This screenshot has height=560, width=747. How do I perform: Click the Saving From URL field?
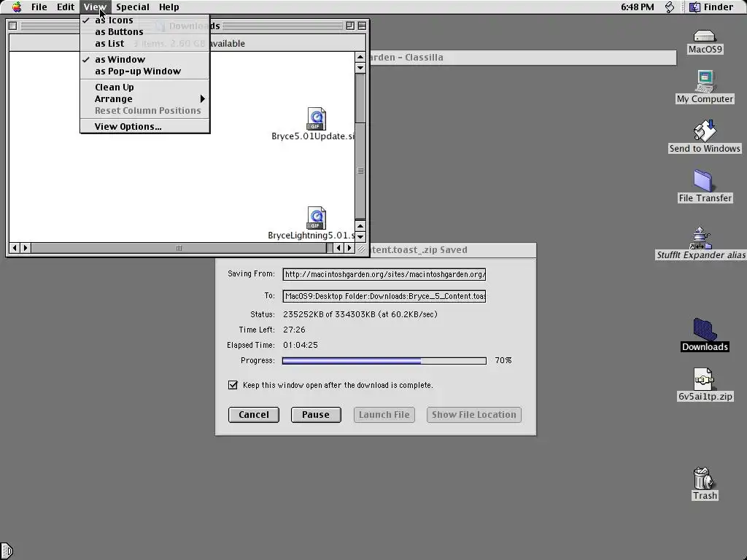(384, 274)
